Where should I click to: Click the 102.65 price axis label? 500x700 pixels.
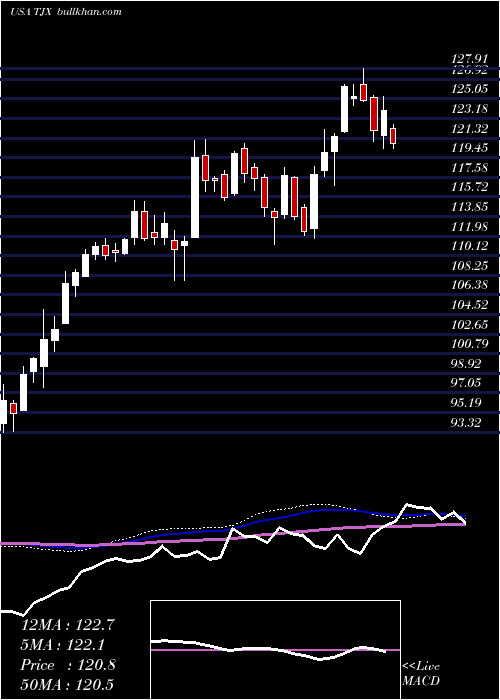coord(471,325)
